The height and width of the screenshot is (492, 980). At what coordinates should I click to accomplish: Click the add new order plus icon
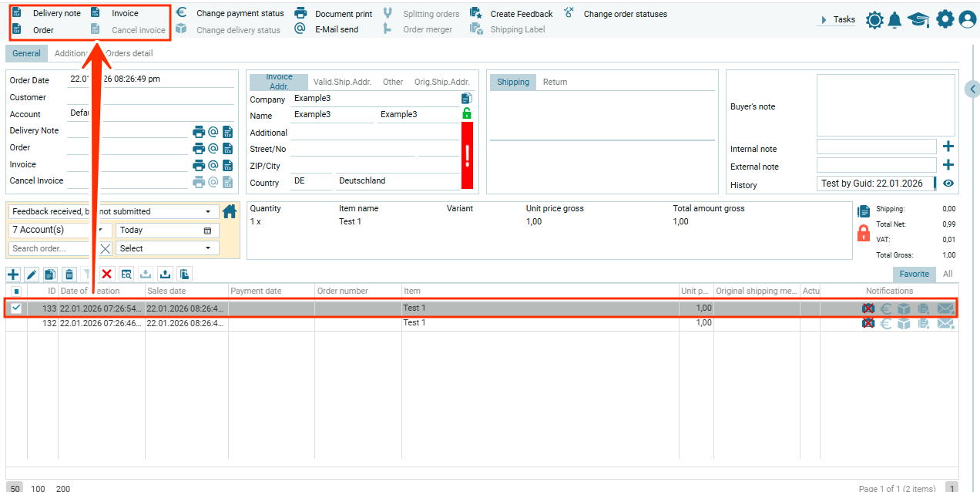click(13, 275)
